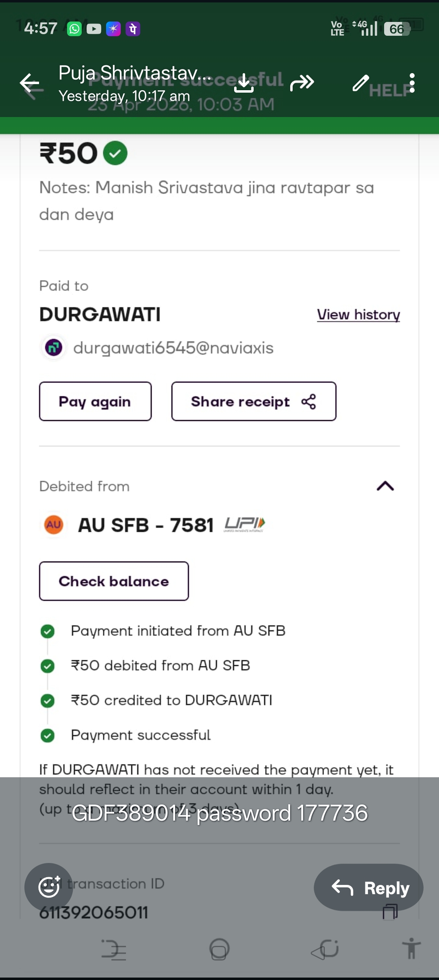439x980 pixels.
Task: Open the three-dot overflow menu
Action: (412, 83)
